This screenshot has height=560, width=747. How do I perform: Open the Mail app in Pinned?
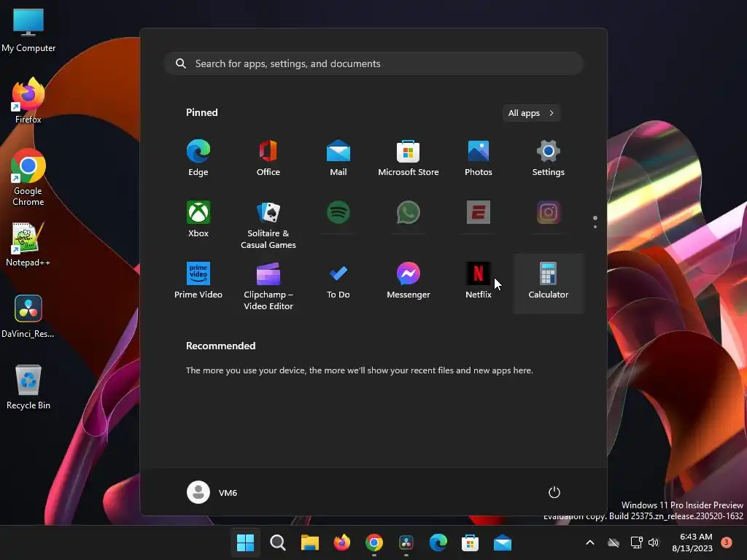(338, 158)
